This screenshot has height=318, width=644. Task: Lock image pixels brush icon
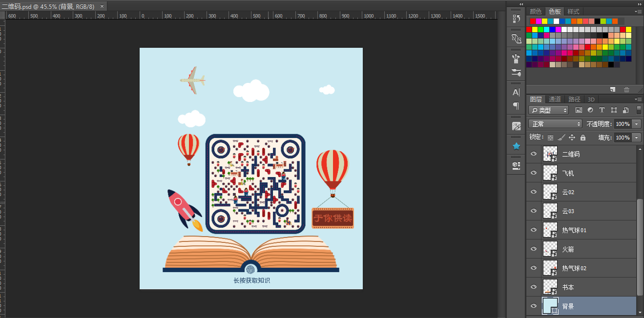click(x=561, y=138)
